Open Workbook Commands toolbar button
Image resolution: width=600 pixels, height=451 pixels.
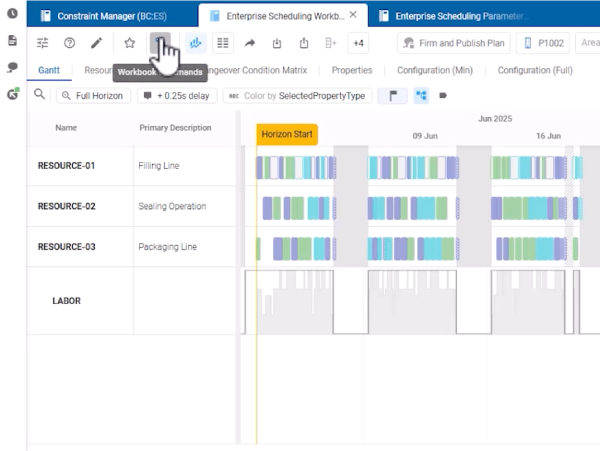click(x=160, y=43)
